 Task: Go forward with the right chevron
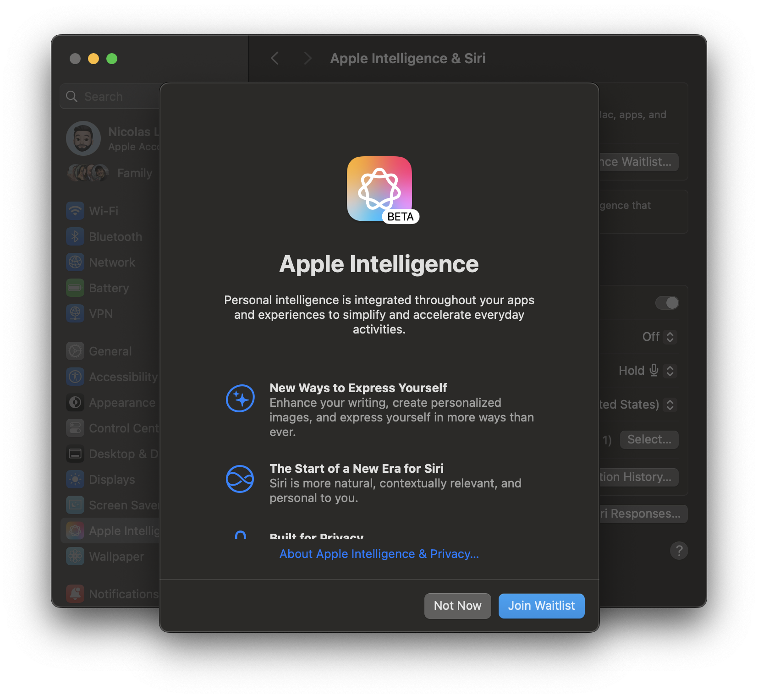tap(308, 58)
